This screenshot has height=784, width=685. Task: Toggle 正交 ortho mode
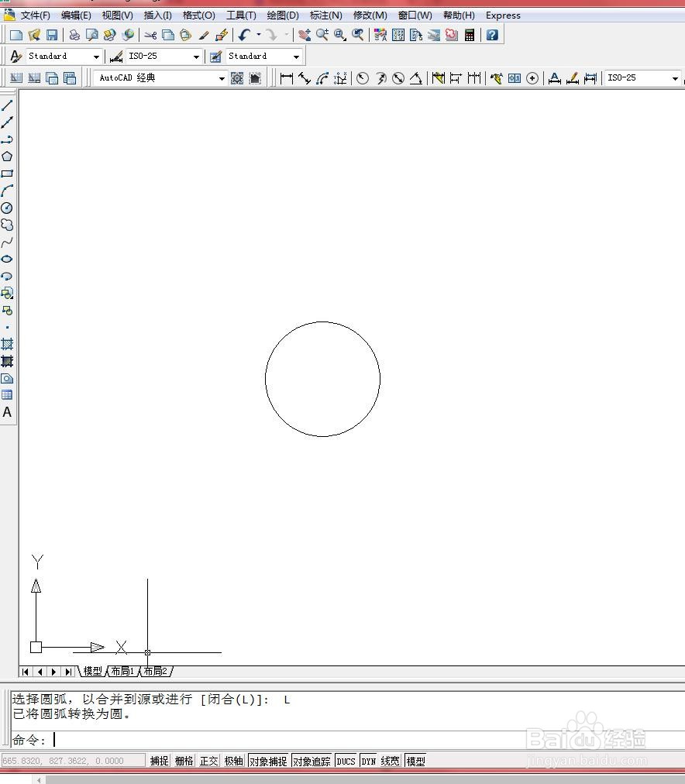pyautogui.click(x=209, y=761)
